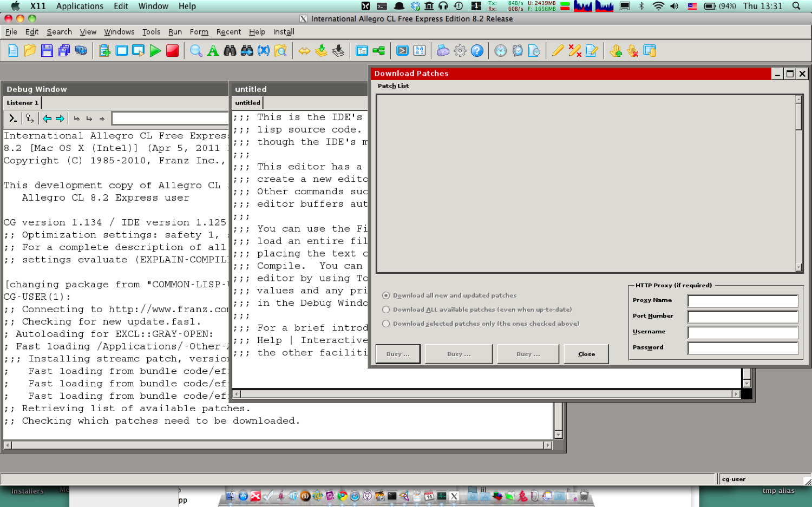Open options with the gear icon
The image size is (812, 507).
click(x=460, y=51)
